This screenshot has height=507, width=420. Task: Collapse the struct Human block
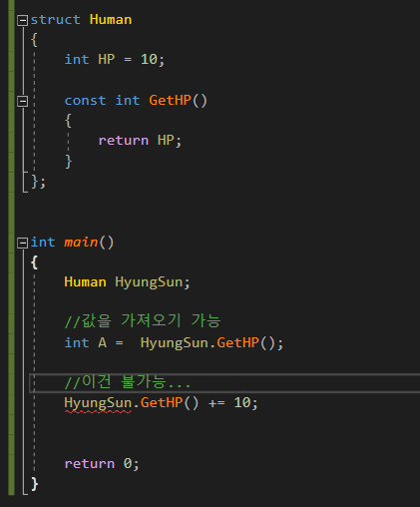coord(22,21)
